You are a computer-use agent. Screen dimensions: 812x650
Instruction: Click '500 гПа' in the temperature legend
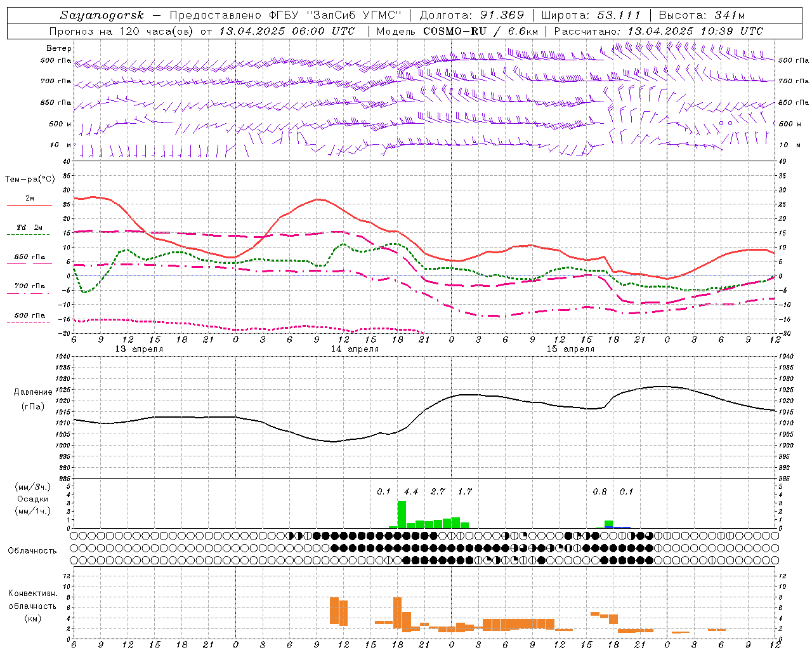(30, 315)
